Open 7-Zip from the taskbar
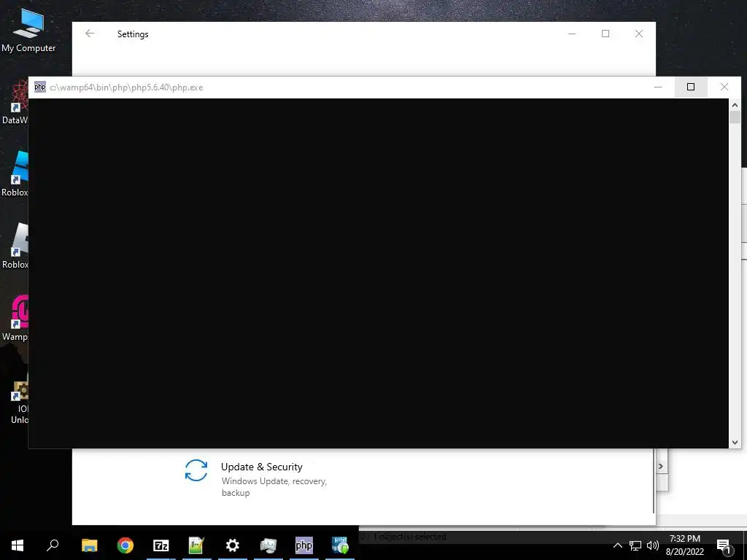The height and width of the screenshot is (560, 747). pyautogui.click(x=161, y=545)
